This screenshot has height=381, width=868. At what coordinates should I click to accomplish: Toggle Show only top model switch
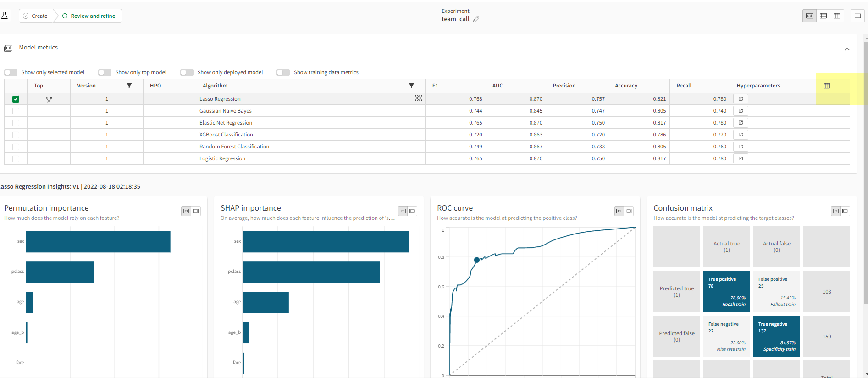pyautogui.click(x=105, y=72)
